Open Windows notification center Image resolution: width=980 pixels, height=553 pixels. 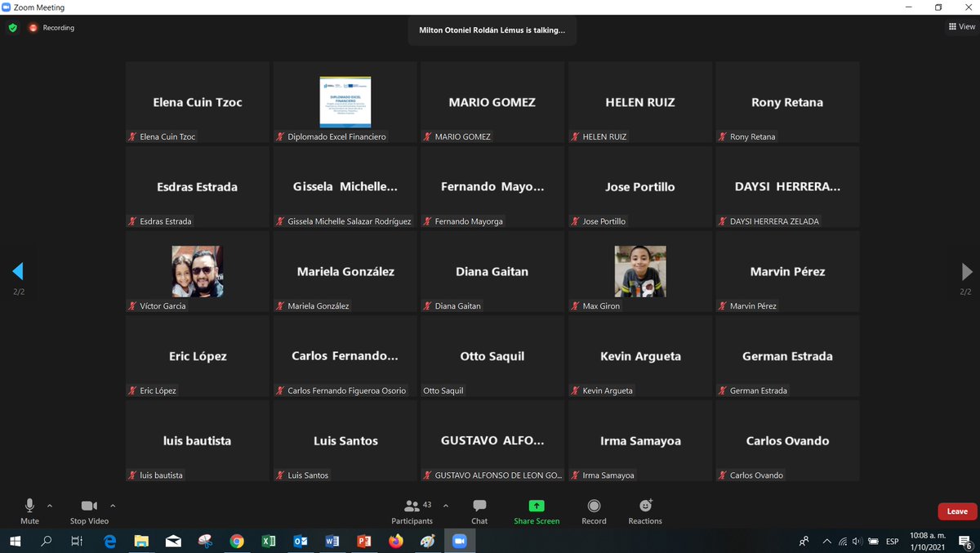click(x=964, y=541)
